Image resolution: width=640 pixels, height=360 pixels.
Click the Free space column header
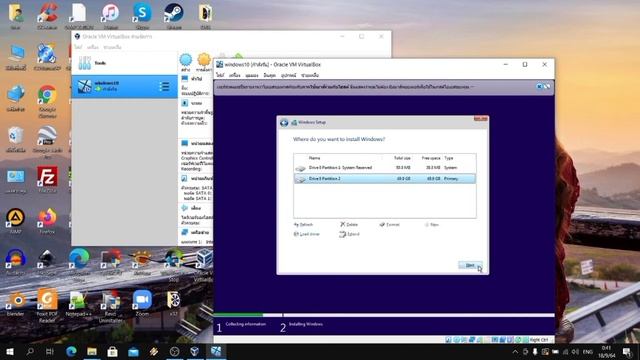[431, 158]
